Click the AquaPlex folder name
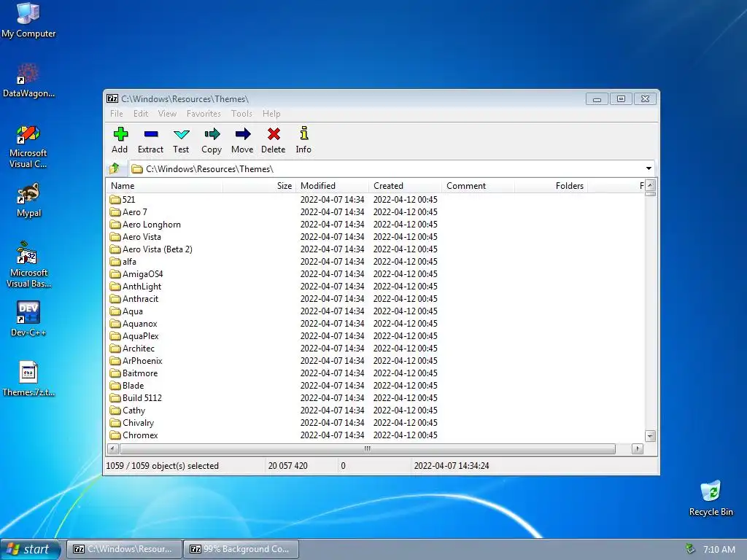Viewport: 747px width, 560px height. point(141,335)
